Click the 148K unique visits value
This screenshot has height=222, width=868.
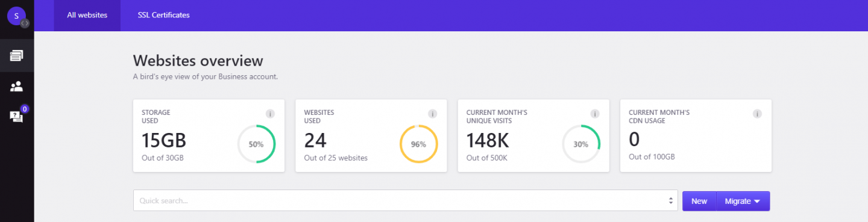click(488, 140)
